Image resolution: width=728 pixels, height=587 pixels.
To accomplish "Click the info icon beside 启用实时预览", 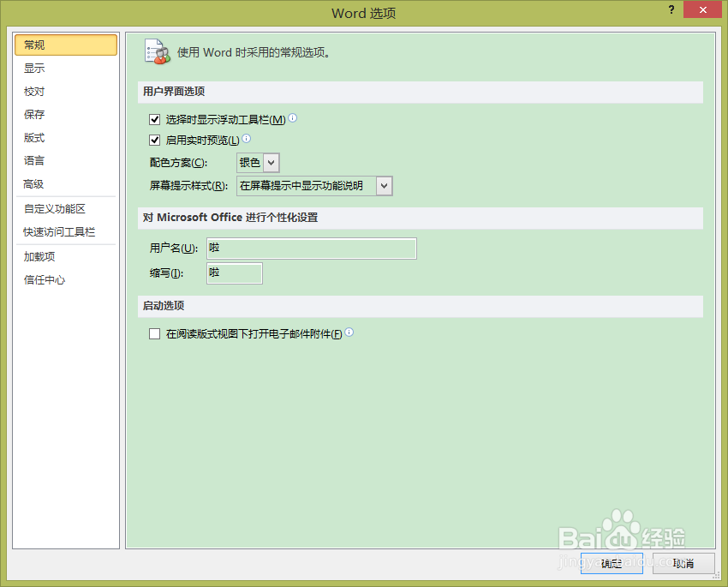I will 246,139.
